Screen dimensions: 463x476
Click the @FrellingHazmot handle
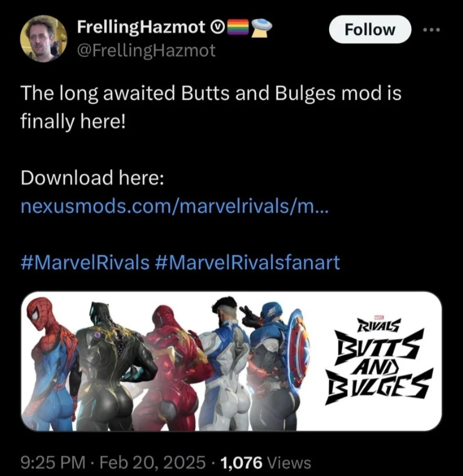pos(146,51)
